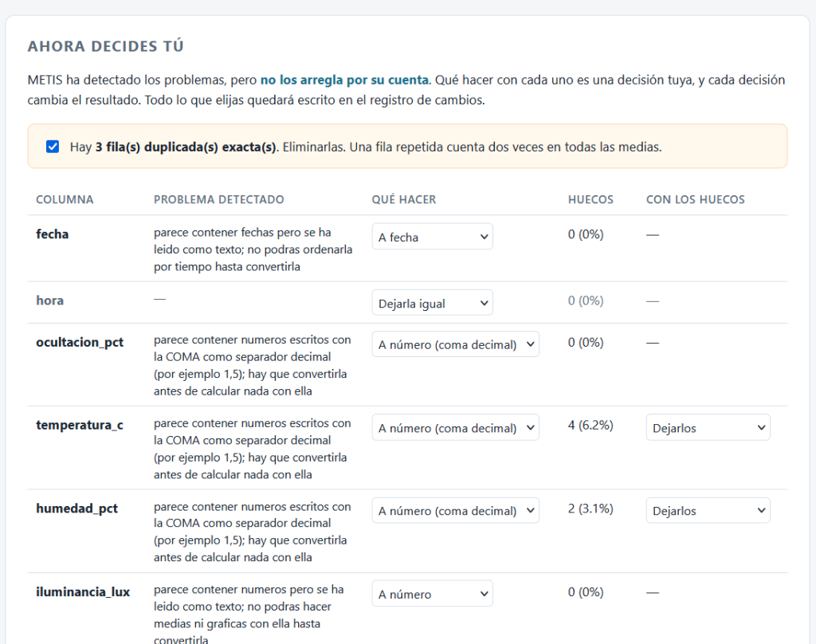Click the '3 fila(s) duplicada(s) exacta(s)' label
The height and width of the screenshot is (644, 816).
[185, 147]
